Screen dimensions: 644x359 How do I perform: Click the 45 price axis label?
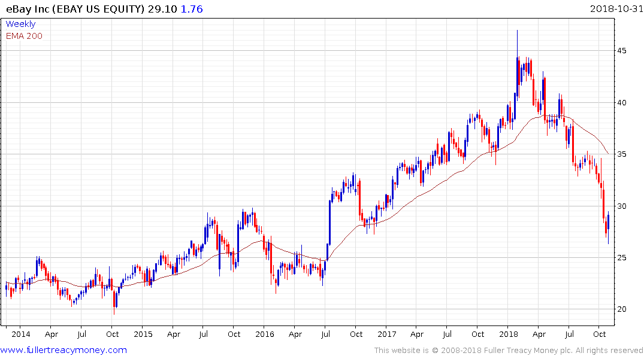[621, 51]
